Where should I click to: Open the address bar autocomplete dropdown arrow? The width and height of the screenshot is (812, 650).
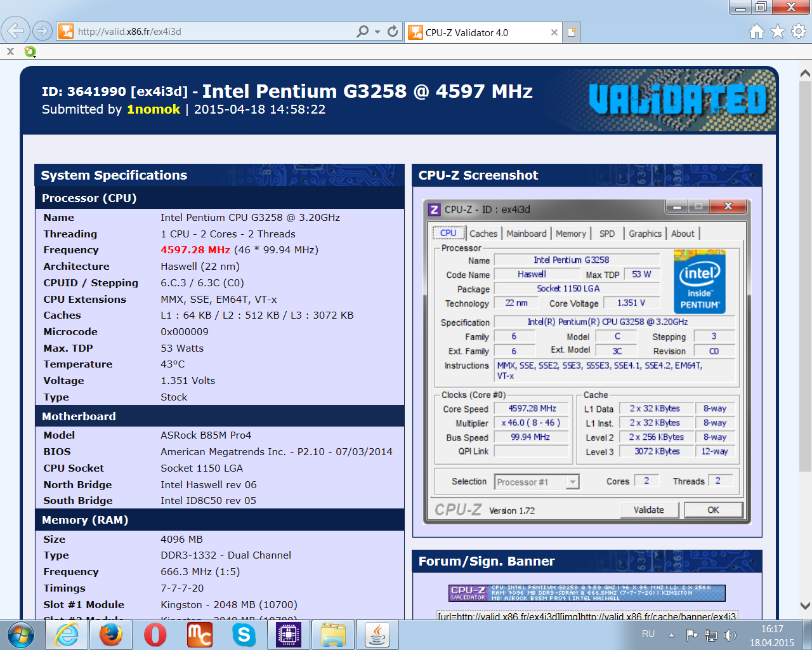(377, 32)
